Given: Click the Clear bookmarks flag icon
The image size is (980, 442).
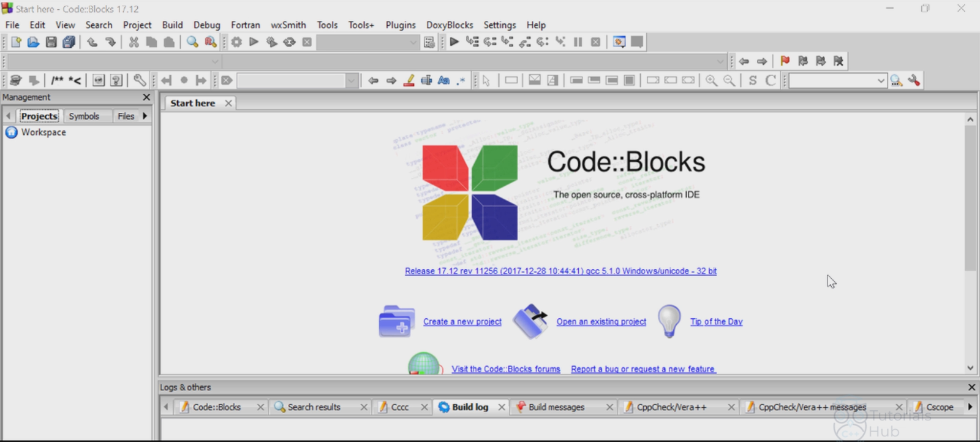Looking at the screenshot, I should [839, 61].
